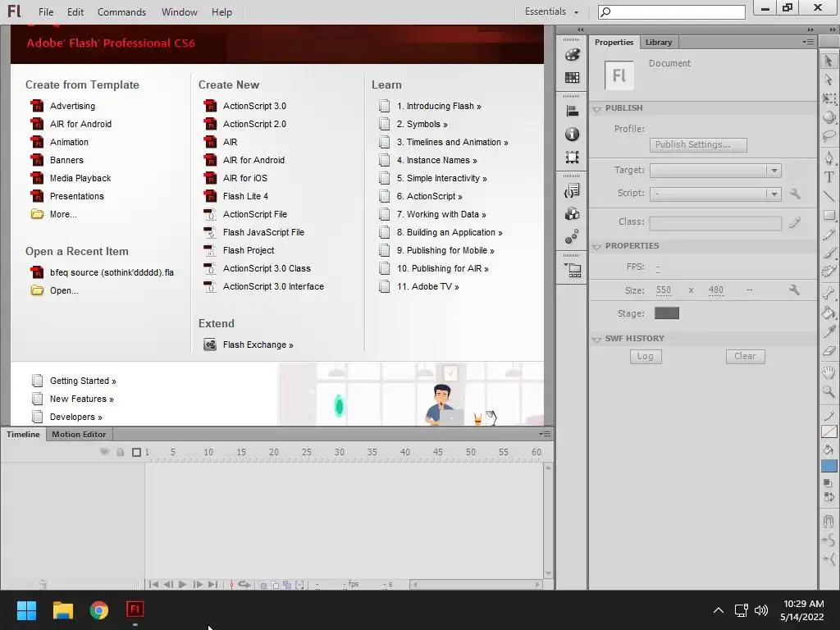The image size is (840, 630).
Task: Select the Paint Bucket tool
Action: [829, 313]
